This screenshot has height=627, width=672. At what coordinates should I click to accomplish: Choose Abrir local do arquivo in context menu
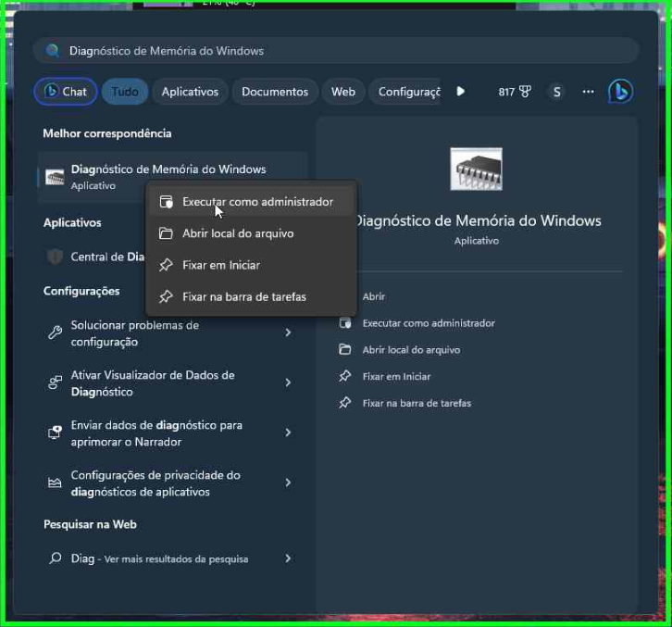[x=251, y=233]
